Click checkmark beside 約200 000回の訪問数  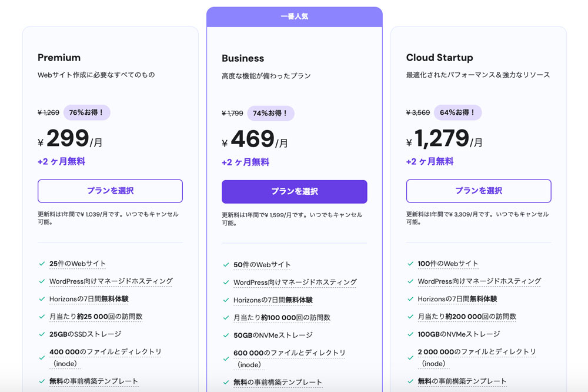pos(410,317)
